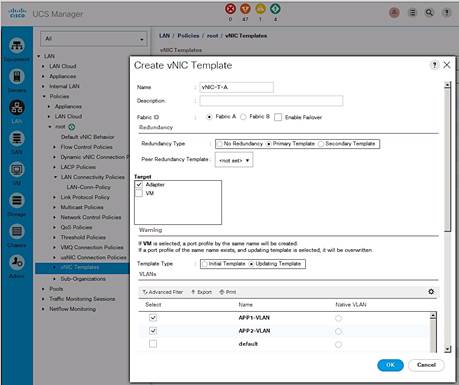This screenshot has height=385, width=459.
Task: Enable the Failover checkbox
Action: click(x=278, y=117)
